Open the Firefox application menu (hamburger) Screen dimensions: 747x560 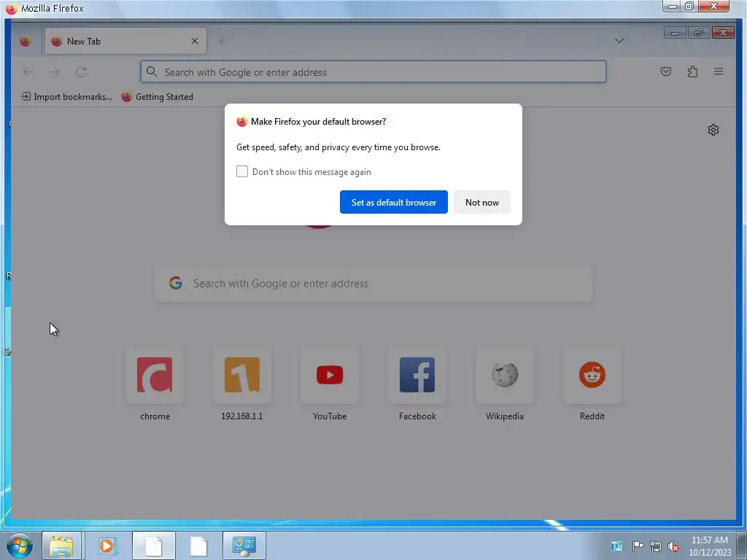(x=719, y=71)
